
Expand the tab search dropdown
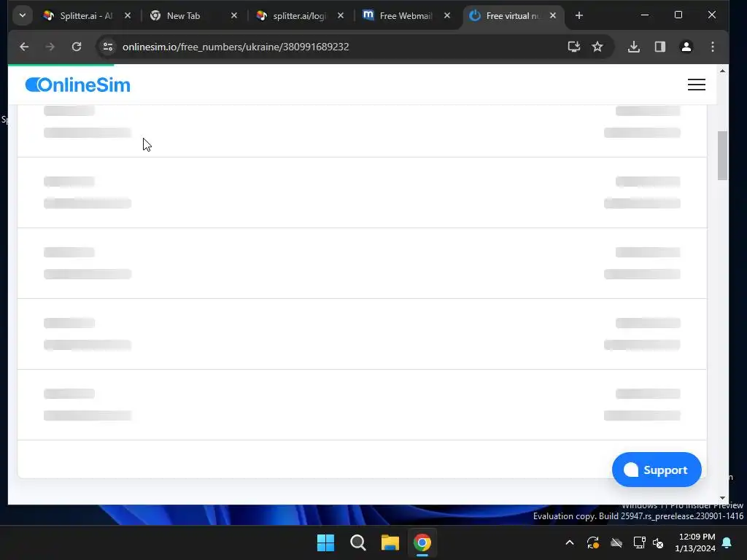pyautogui.click(x=23, y=16)
